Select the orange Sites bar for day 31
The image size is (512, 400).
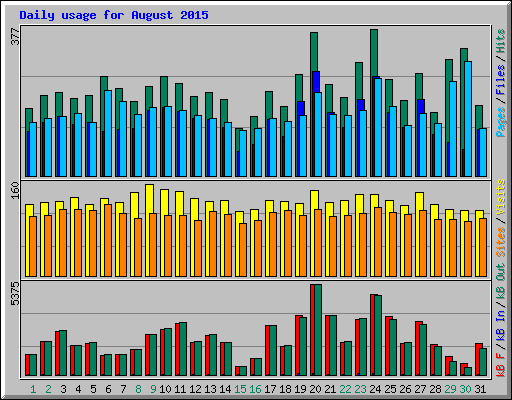tap(483, 247)
